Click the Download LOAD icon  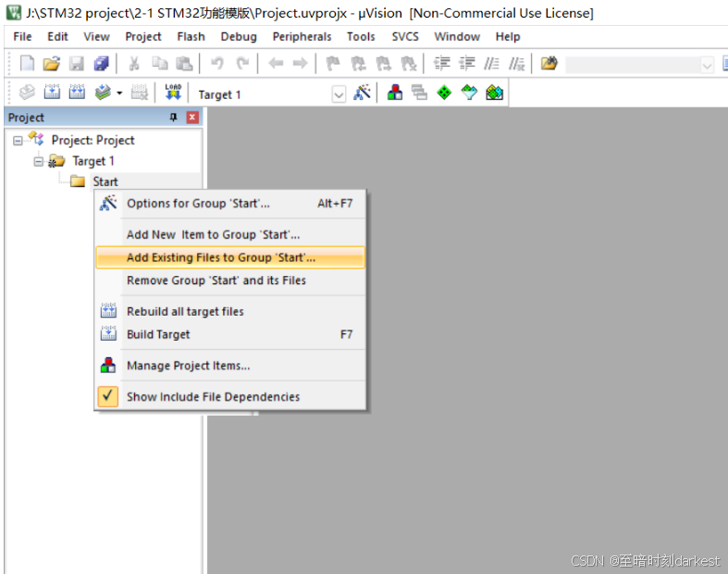(x=173, y=92)
